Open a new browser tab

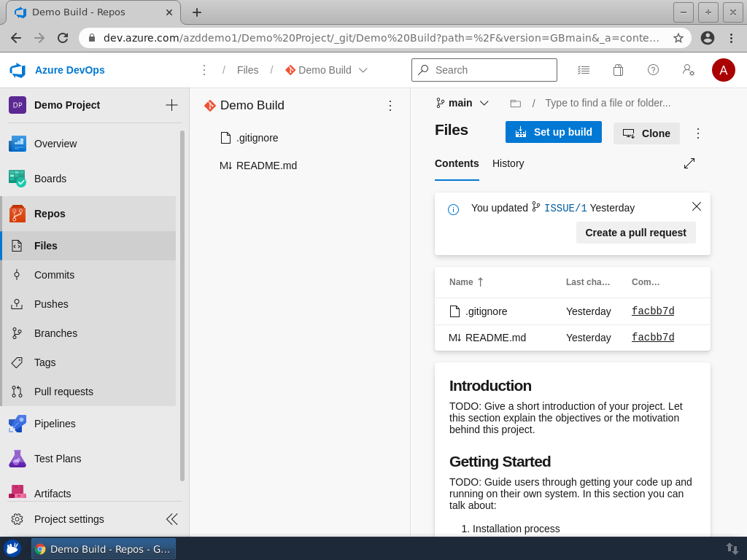tap(197, 12)
